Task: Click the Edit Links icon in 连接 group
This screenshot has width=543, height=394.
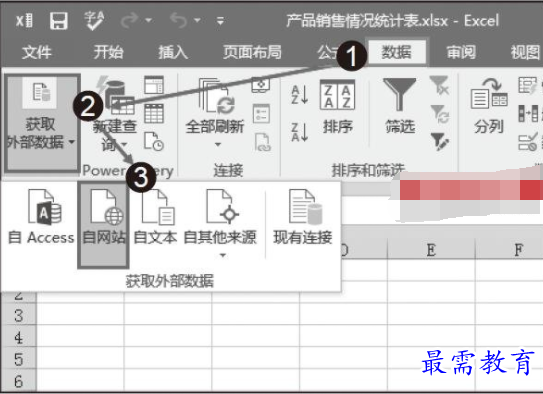Action: coord(262,142)
